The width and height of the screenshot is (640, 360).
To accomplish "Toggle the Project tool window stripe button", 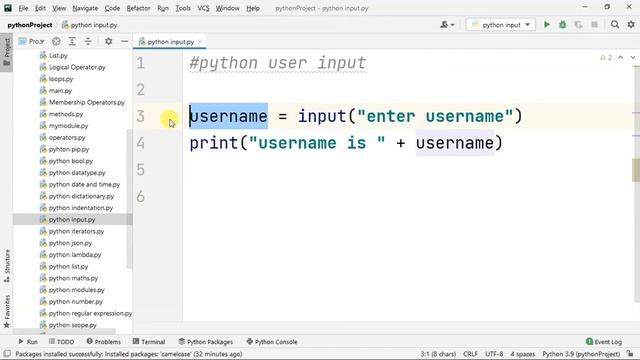I will [x=7, y=52].
